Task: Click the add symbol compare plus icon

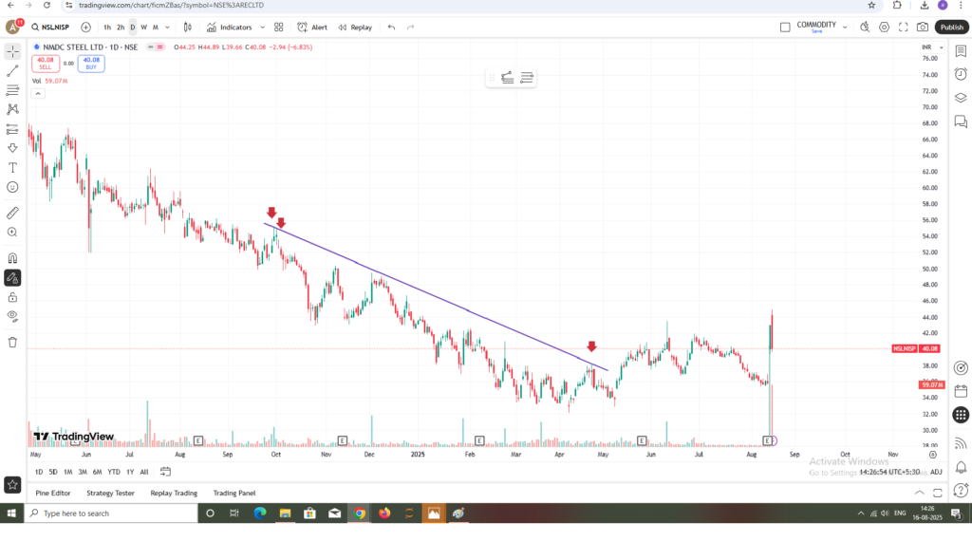Action: (85, 28)
